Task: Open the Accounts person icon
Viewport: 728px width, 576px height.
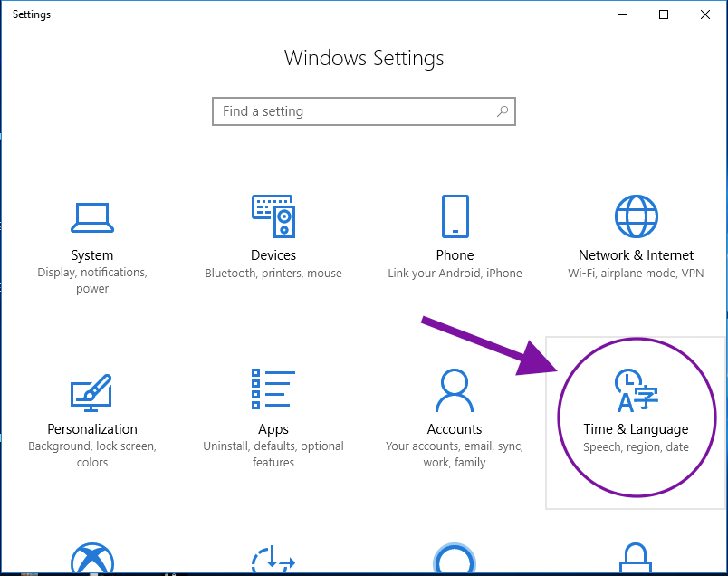Action: [x=455, y=390]
